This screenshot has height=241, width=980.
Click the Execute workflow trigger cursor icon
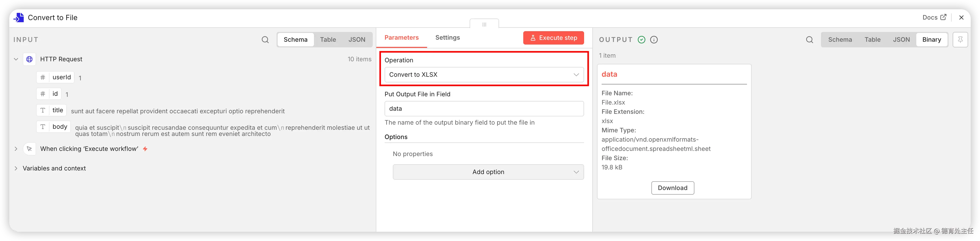click(29, 149)
